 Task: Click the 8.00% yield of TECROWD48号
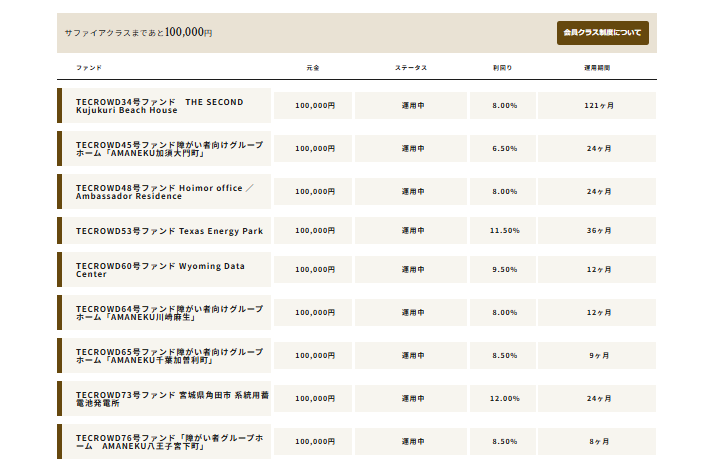[503, 192]
